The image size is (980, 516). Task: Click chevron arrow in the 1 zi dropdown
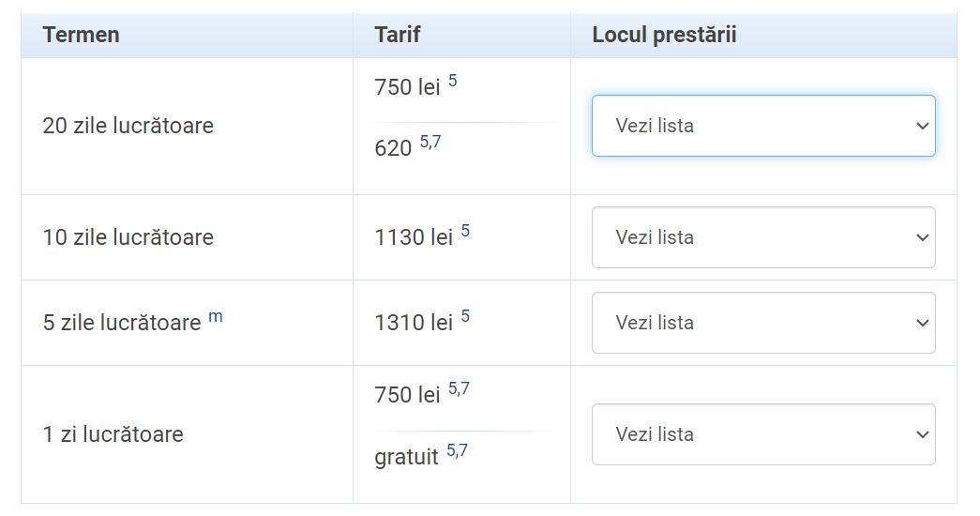(922, 434)
